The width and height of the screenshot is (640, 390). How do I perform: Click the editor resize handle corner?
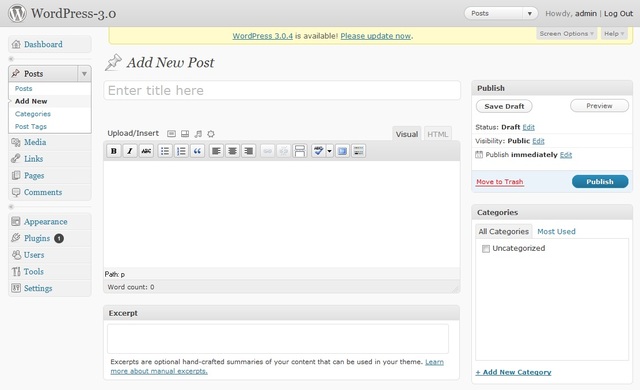tap(455, 288)
